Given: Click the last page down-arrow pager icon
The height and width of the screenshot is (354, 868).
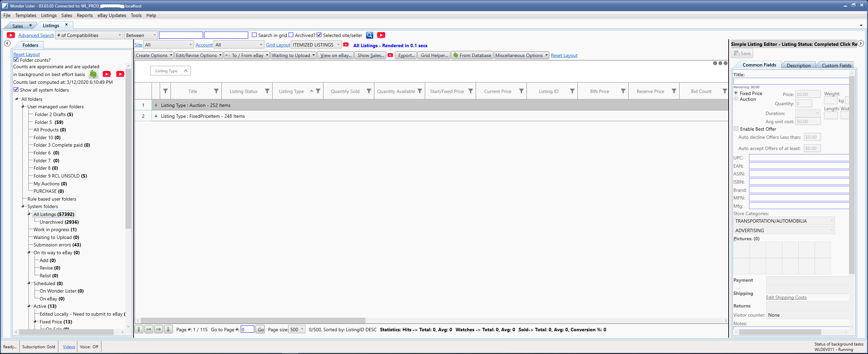Looking at the screenshot, I should (x=169, y=329).
